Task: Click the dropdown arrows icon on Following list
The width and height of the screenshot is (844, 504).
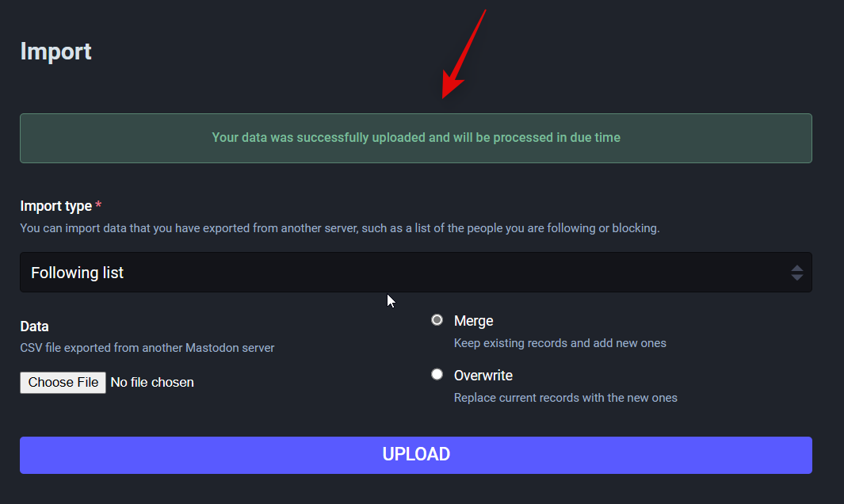Action: tap(796, 273)
